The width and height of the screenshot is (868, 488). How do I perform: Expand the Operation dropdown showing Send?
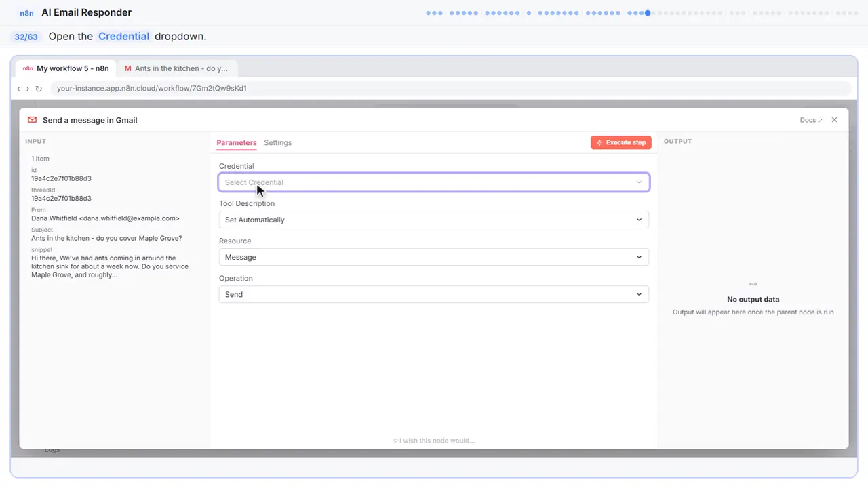(x=434, y=294)
